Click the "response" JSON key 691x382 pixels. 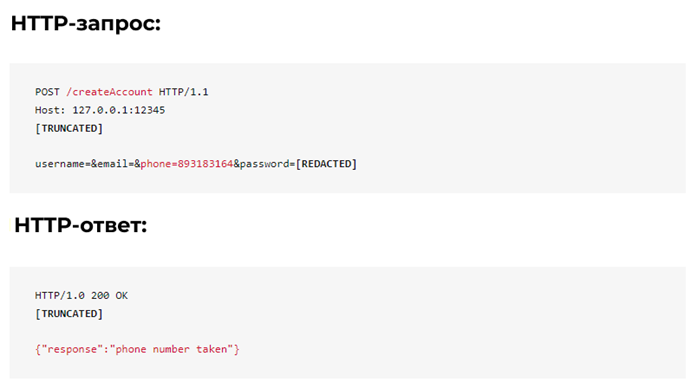click(72, 349)
